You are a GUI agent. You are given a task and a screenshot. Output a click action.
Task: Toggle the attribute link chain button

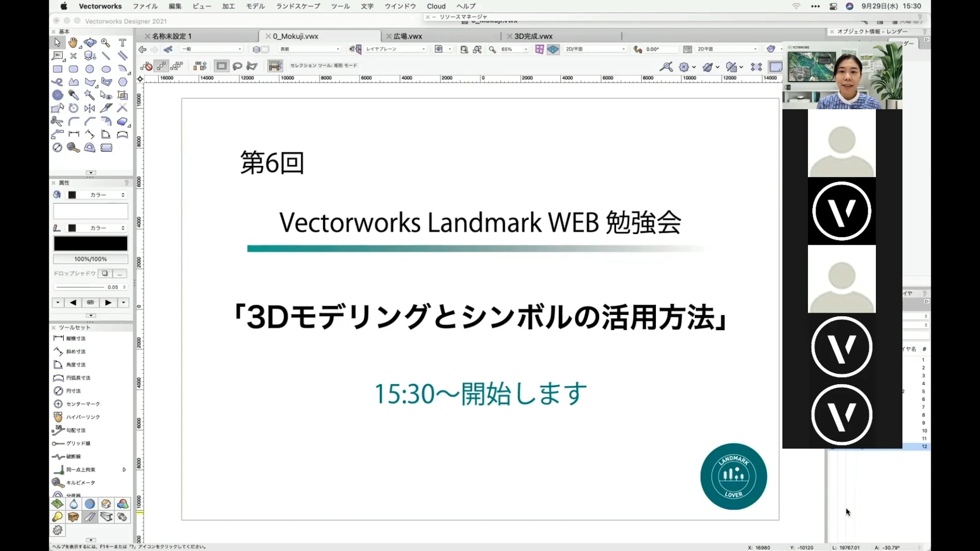(90, 303)
